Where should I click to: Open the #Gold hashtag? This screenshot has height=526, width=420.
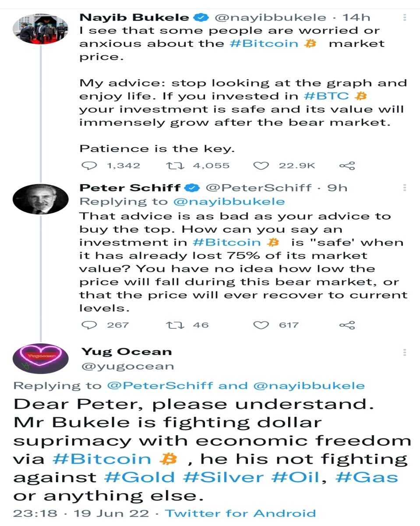pos(141,477)
